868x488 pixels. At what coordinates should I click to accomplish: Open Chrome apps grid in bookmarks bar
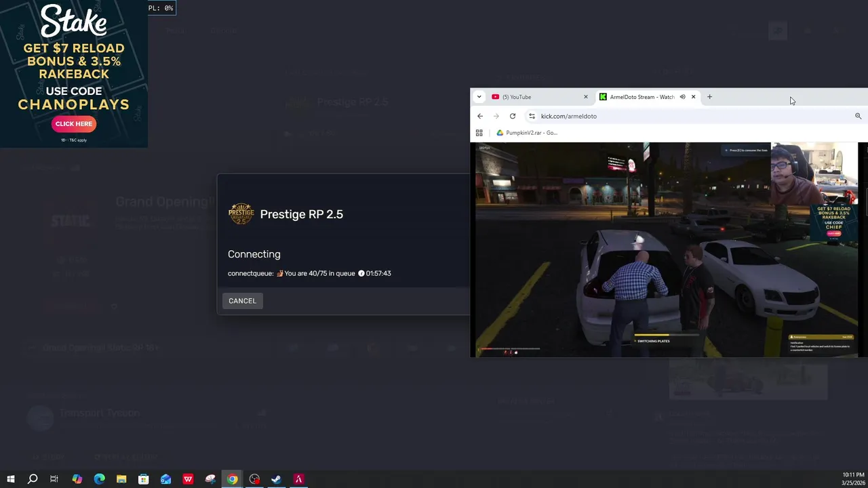[x=479, y=133]
